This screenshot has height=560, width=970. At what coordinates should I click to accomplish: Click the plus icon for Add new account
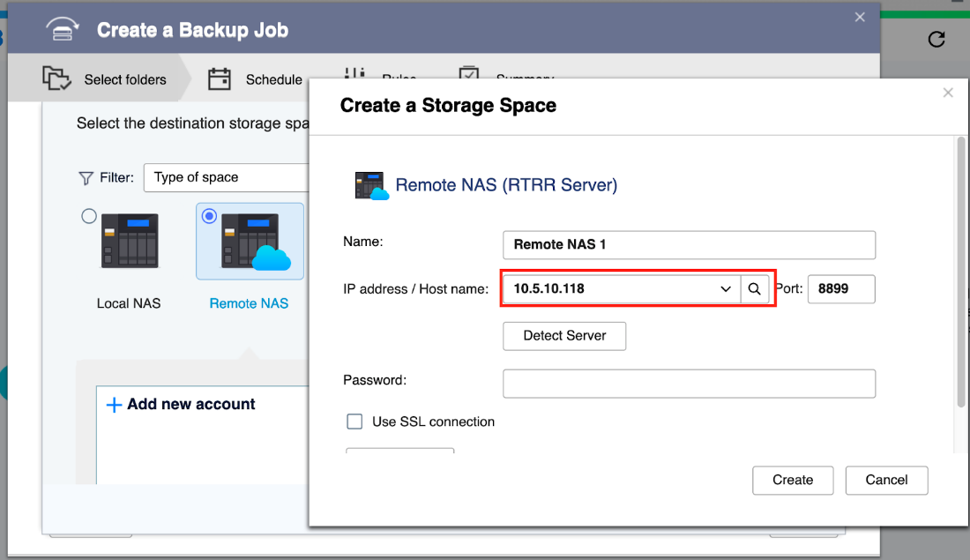(114, 405)
